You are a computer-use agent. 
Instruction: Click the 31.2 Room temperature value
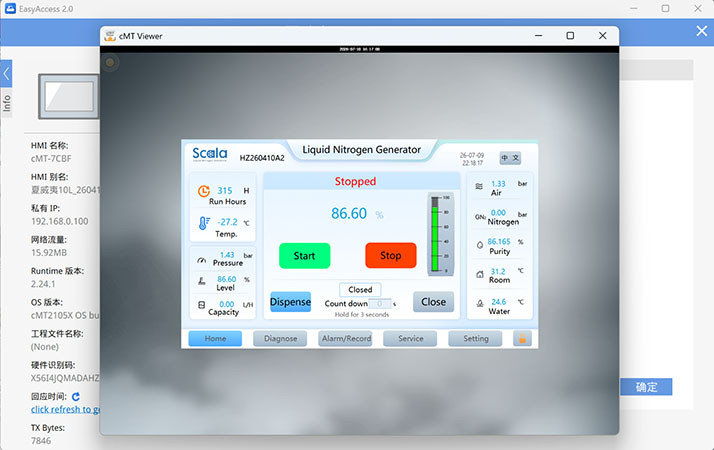pyautogui.click(x=498, y=271)
